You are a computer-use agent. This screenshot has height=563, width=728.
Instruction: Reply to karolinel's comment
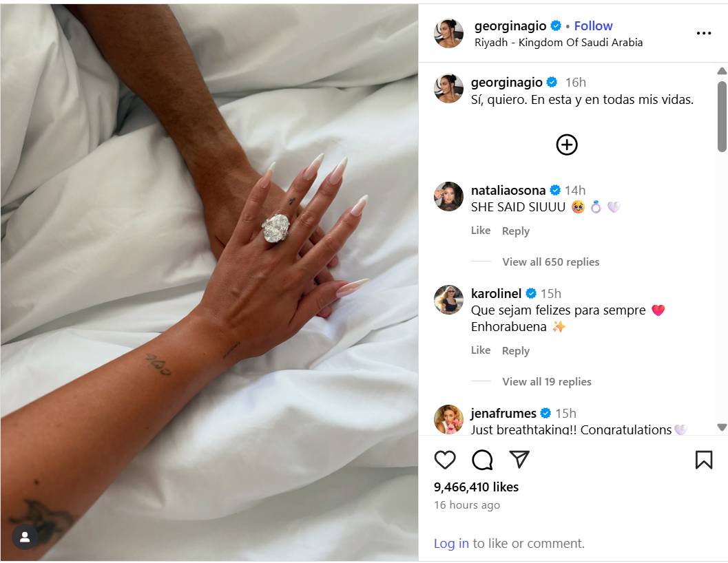(x=516, y=351)
